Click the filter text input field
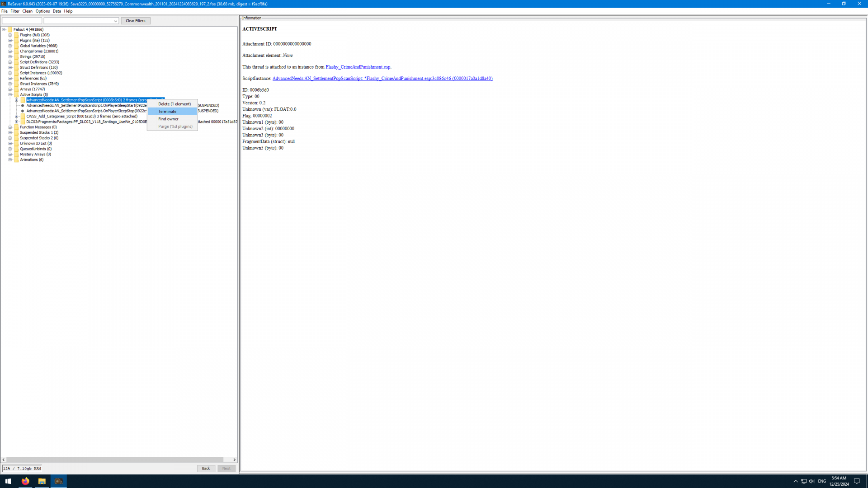The width and height of the screenshot is (868, 488). 22,21
